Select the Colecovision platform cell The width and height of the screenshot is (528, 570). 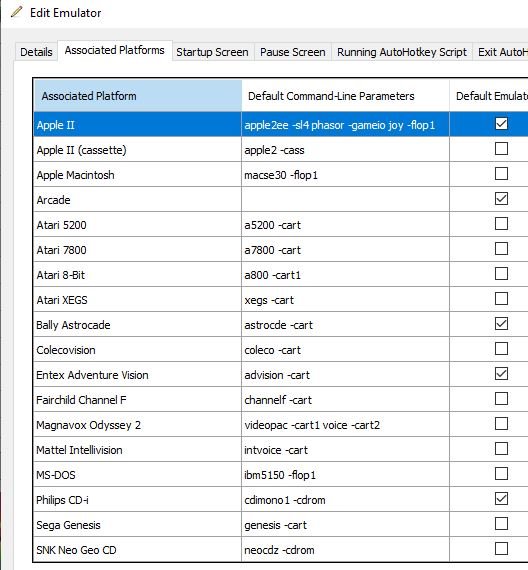pos(137,350)
